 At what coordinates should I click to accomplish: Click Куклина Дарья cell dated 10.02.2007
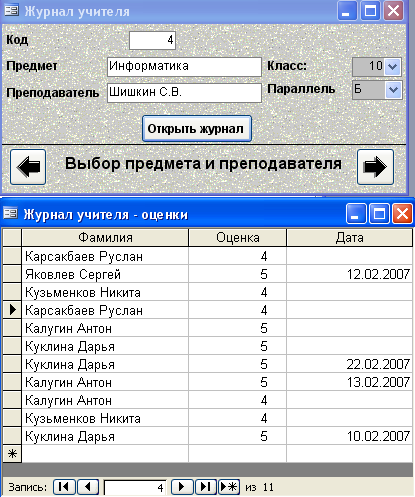(x=105, y=436)
